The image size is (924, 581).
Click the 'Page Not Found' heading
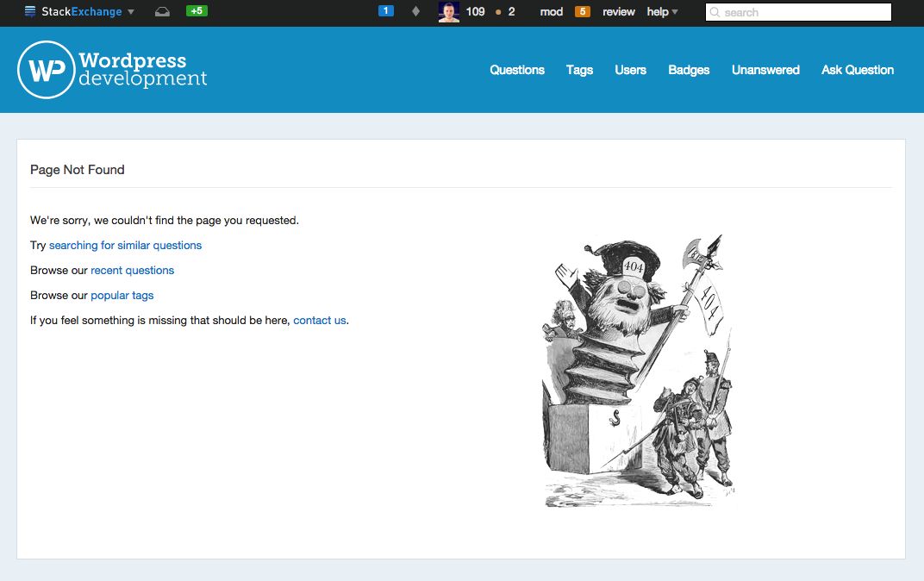click(78, 170)
